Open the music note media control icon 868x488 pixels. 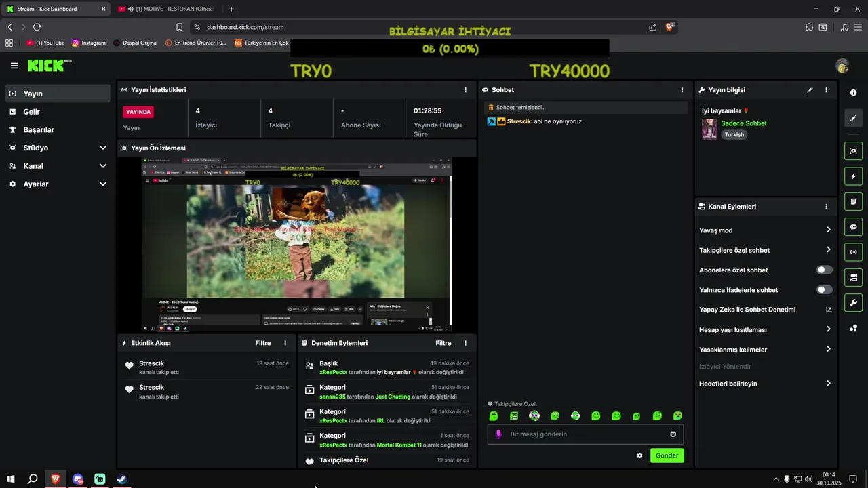844,27
